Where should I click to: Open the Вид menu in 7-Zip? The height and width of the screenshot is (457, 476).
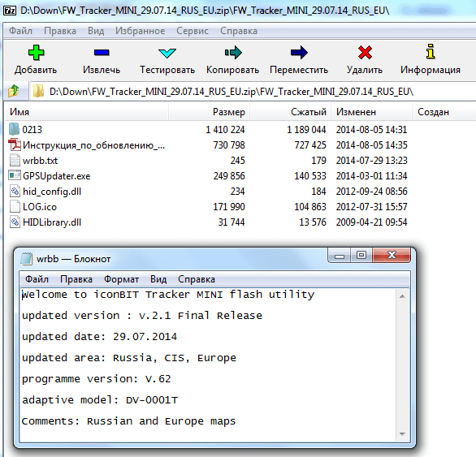(96, 31)
